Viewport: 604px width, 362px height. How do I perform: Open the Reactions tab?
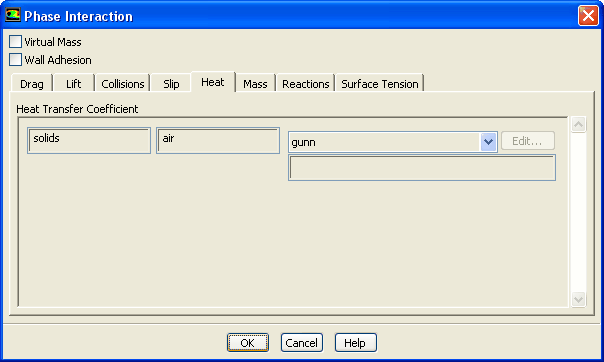pyautogui.click(x=305, y=84)
